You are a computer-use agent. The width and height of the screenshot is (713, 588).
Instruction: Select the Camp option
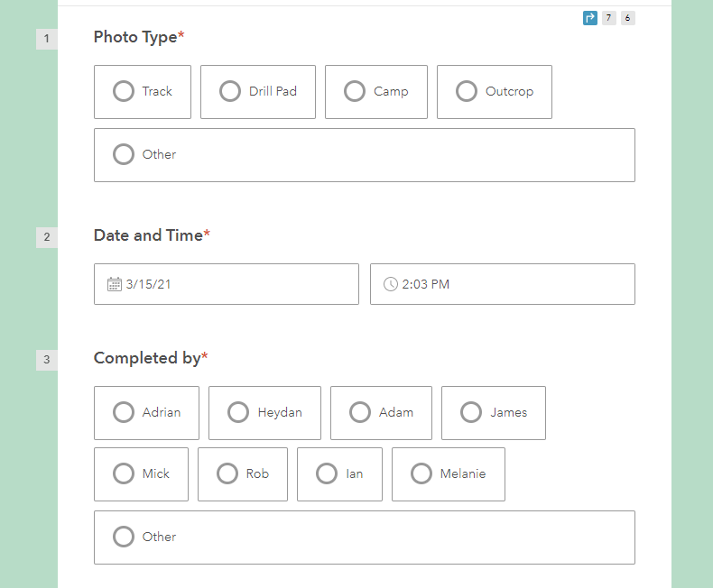(x=376, y=92)
